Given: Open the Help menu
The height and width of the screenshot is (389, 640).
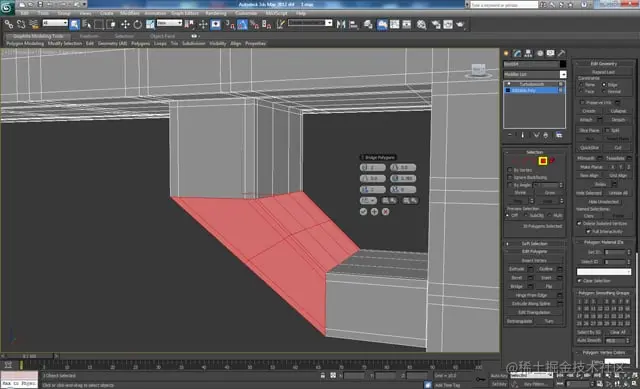Looking at the screenshot, I should (301, 13).
